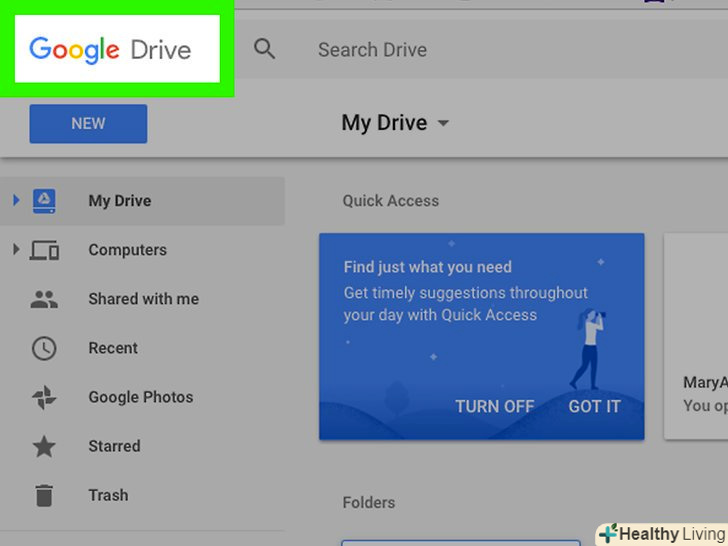
Task: Click the blue NEW button
Action: (x=88, y=124)
